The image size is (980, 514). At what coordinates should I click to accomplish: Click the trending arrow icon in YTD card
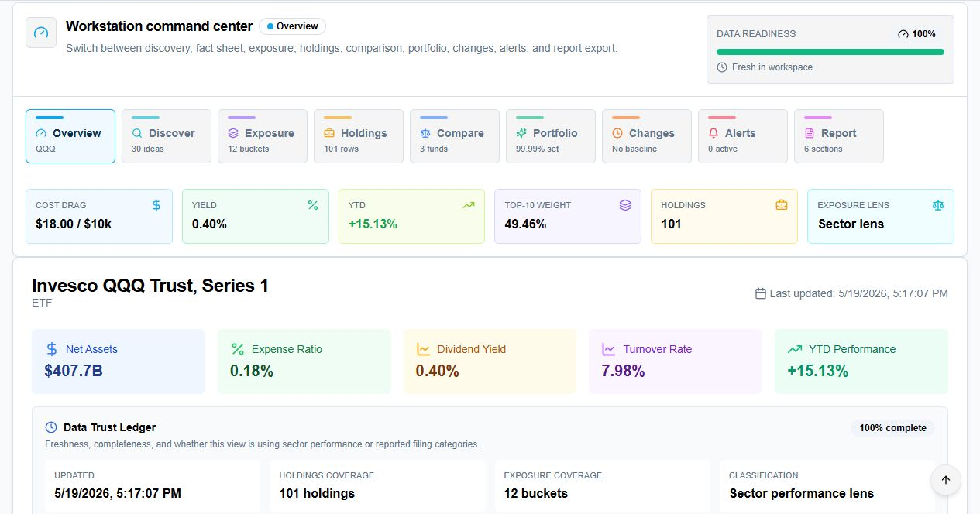click(x=469, y=205)
